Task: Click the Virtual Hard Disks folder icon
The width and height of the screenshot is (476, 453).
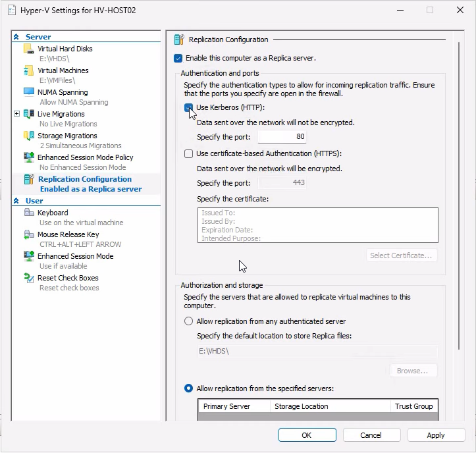Action: point(29,49)
